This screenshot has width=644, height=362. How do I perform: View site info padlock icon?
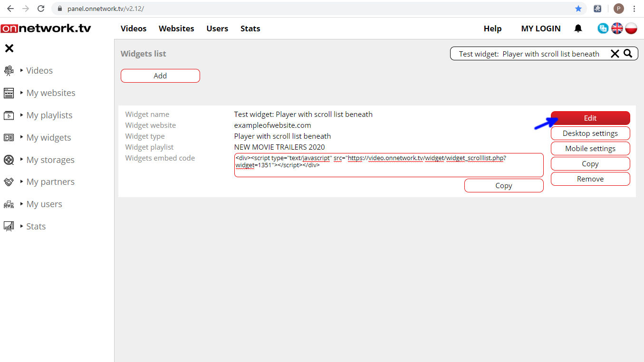click(60, 9)
